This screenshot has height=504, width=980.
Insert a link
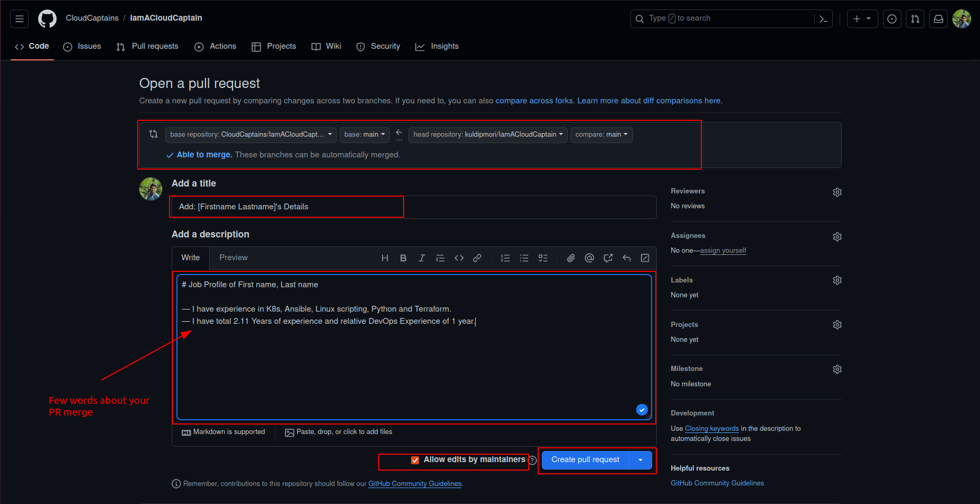477,258
